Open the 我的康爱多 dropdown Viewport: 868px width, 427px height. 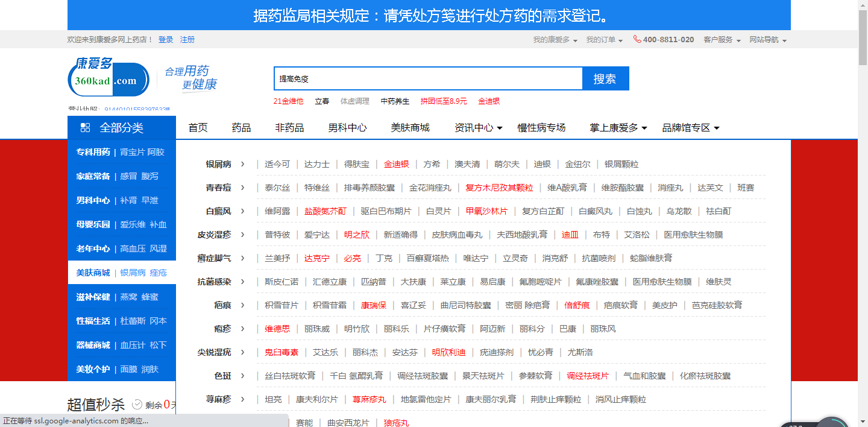(555, 40)
